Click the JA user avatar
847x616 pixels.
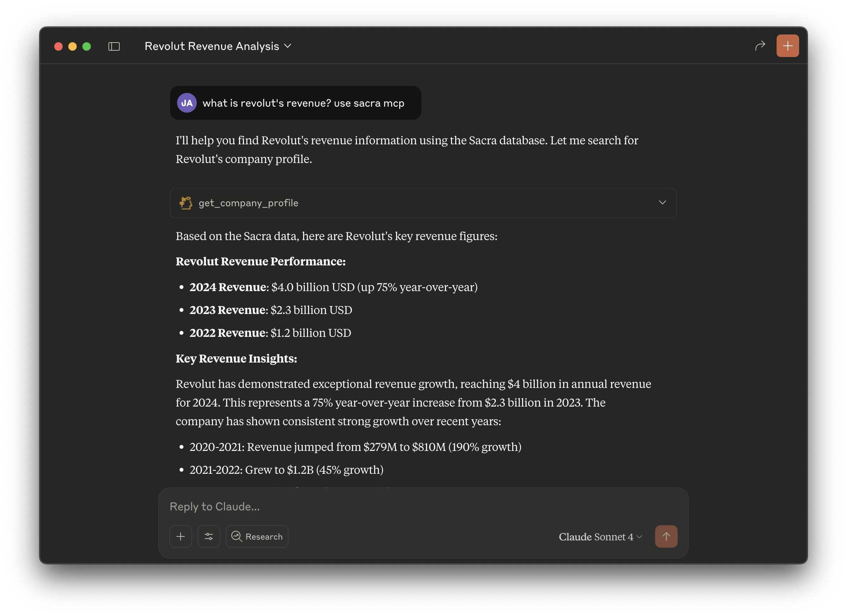(187, 103)
